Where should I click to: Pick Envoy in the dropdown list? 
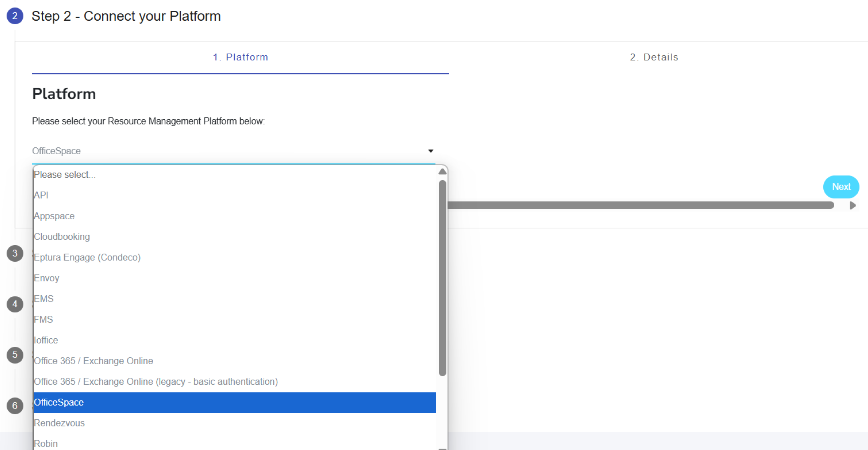(235, 278)
